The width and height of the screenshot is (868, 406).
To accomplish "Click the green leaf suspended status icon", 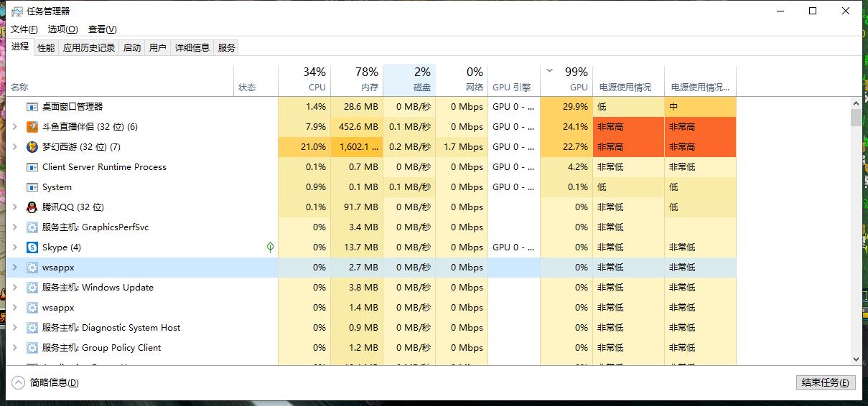I will pos(270,247).
